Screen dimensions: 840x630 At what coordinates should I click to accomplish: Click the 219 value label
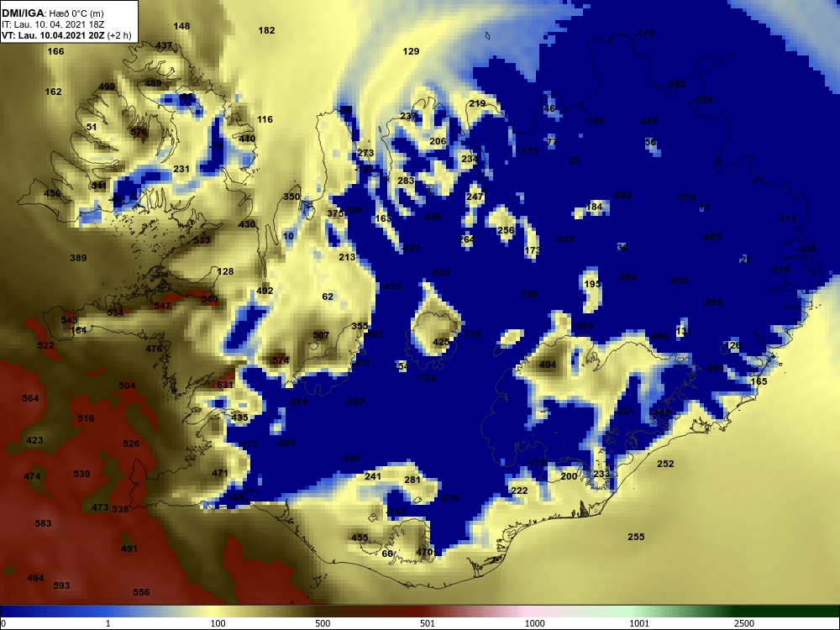[x=477, y=104]
